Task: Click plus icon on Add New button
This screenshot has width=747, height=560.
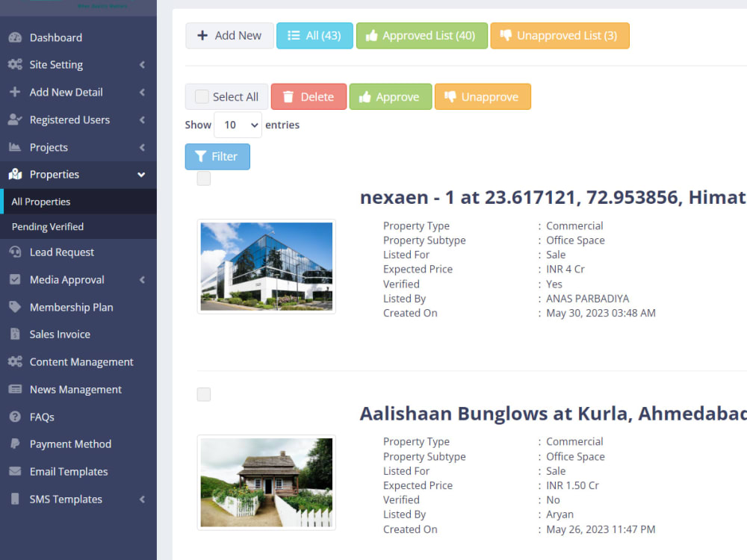Action: (202, 35)
